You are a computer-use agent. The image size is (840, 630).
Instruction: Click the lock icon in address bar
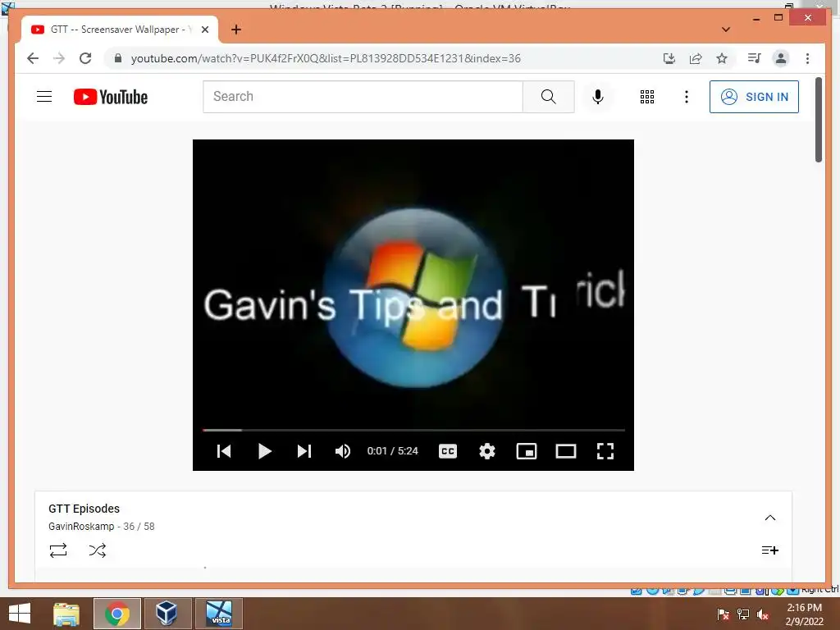[118, 58]
